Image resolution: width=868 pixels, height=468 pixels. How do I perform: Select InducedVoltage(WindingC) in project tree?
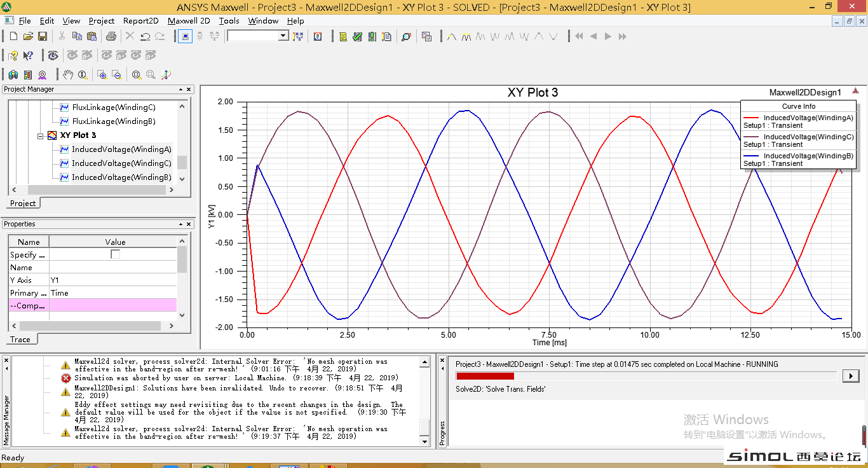tap(121, 163)
